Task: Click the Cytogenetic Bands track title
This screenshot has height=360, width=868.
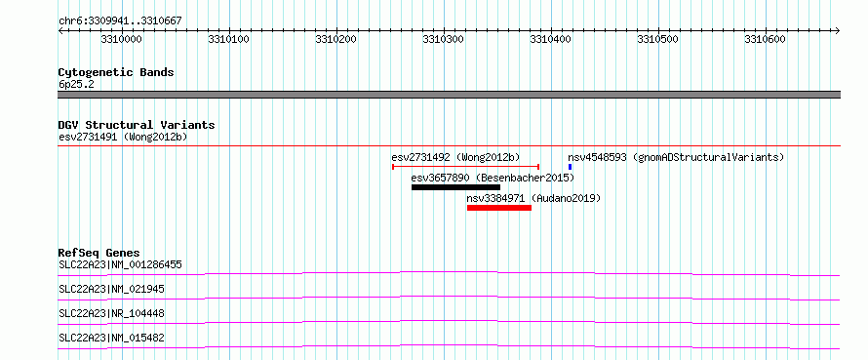Action: (116, 72)
